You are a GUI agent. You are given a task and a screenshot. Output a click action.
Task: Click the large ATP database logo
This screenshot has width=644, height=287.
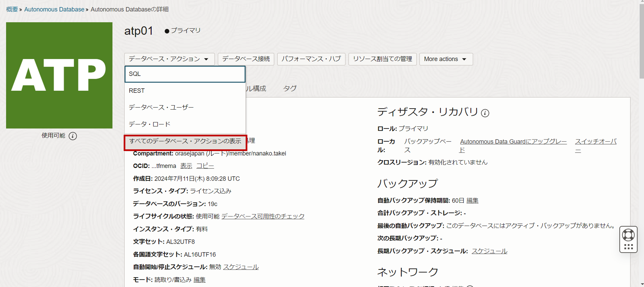(59, 75)
